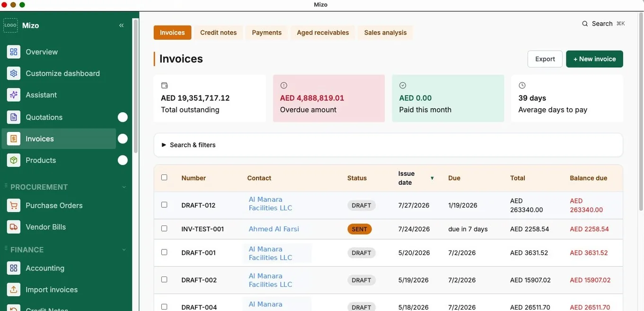Check the DRAFT-004 row checkbox

[x=164, y=307]
